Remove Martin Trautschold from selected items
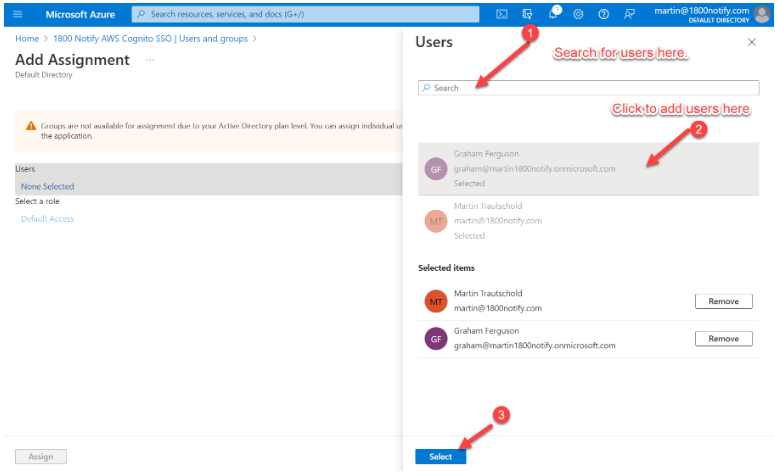Image resolution: width=775 pixels, height=474 pixels. click(x=724, y=302)
